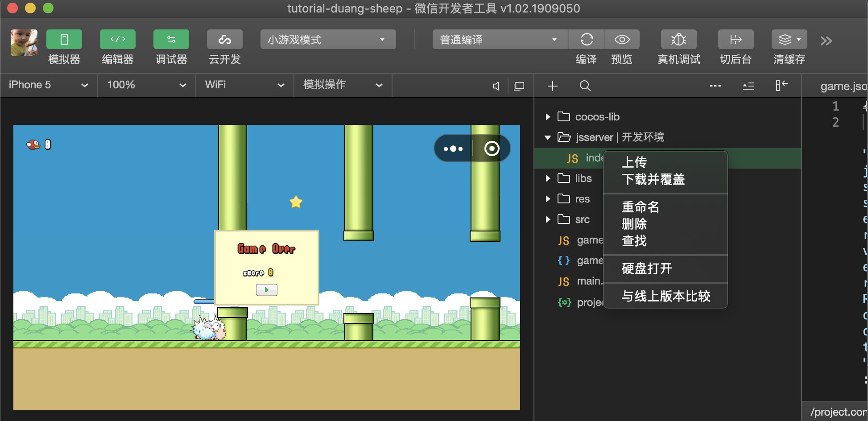Collapse the jsserver folder
This screenshot has width=868, height=421.
click(548, 137)
